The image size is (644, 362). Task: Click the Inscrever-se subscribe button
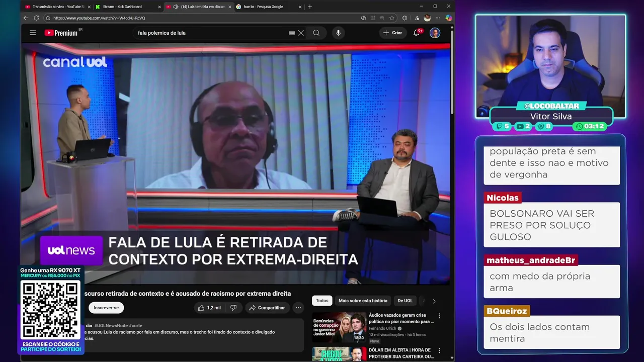(x=106, y=308)
